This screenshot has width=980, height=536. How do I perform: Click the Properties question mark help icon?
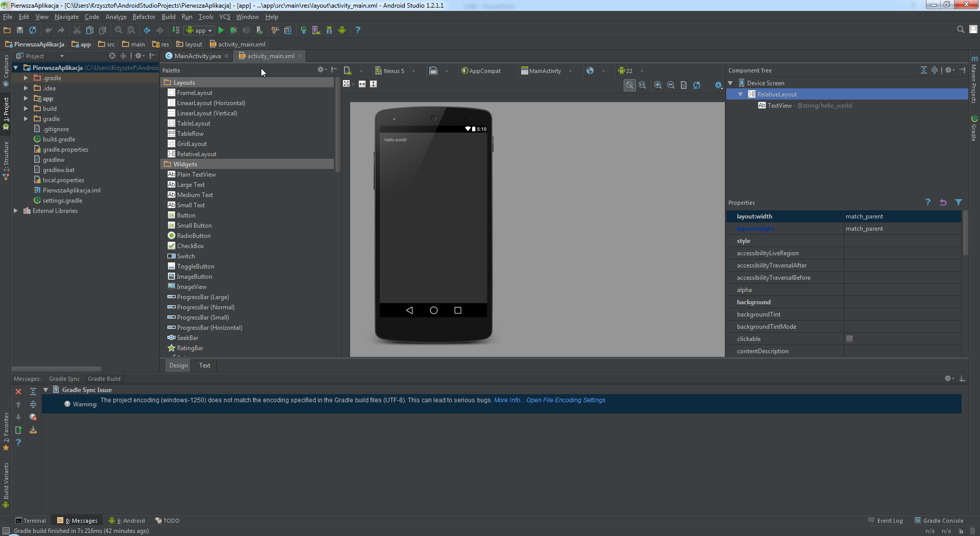[x=928, y=203]
